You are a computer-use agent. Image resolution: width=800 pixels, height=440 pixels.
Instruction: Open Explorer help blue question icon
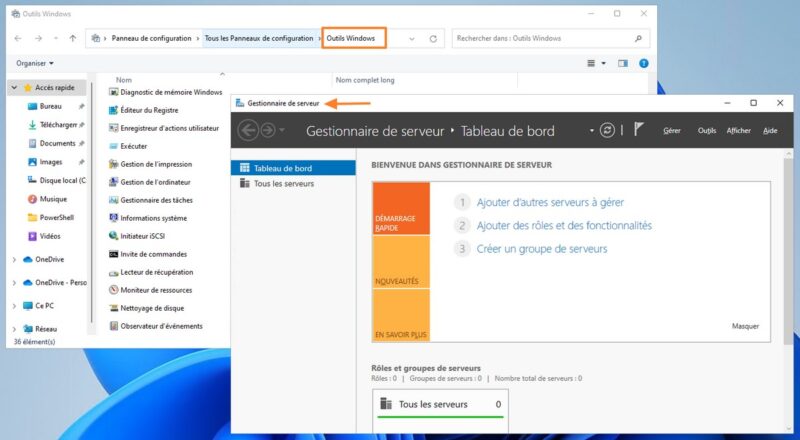pos(644,63)
